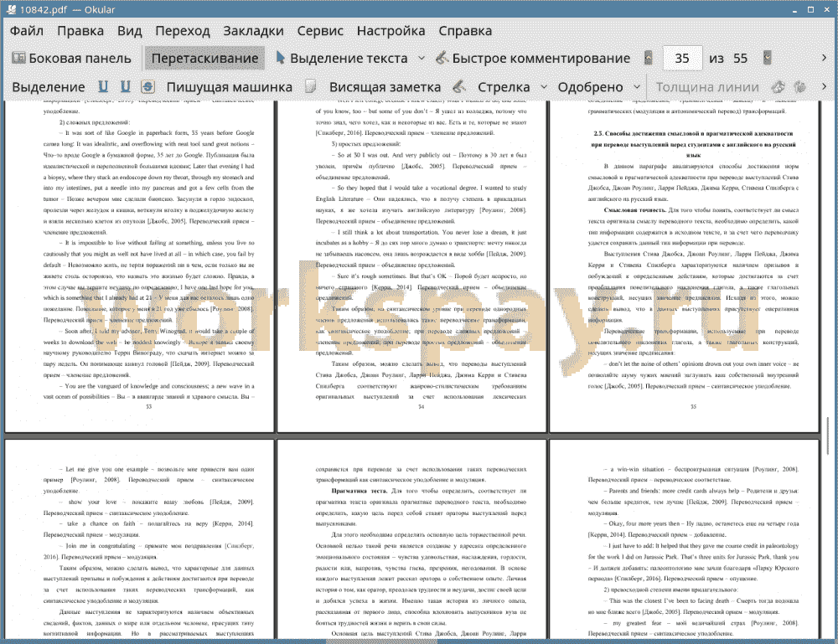Open the Переход menu
Image resolution: width=838 pixels, height=644 pixels.
coord(182,31)
